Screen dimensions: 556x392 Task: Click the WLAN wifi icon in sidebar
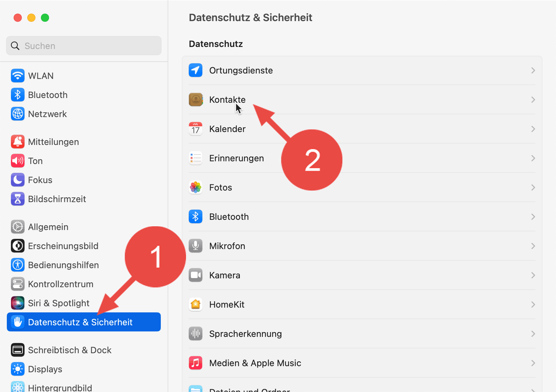point(18,76)
